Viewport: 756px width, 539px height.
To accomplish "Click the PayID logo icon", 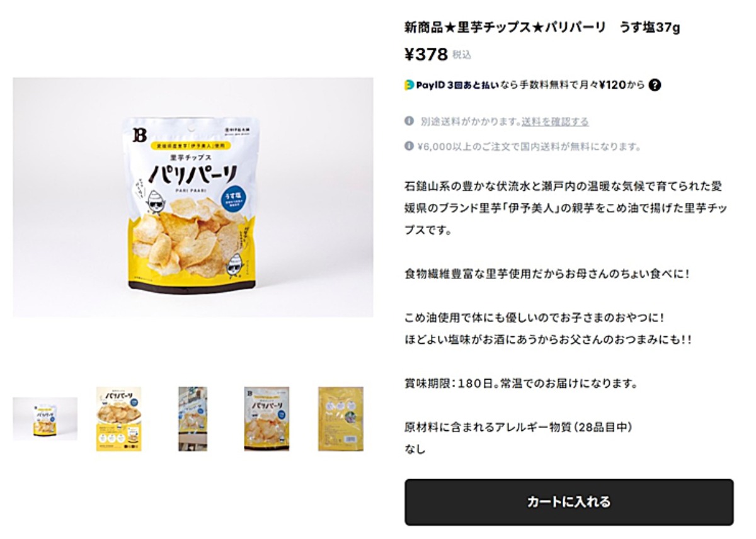I will (409, 86).
